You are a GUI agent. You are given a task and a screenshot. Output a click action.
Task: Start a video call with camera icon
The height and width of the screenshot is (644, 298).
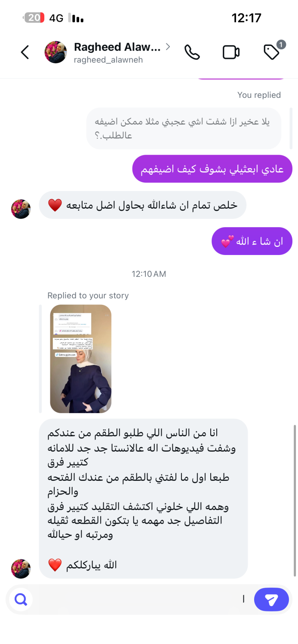(x=231, y=52)
